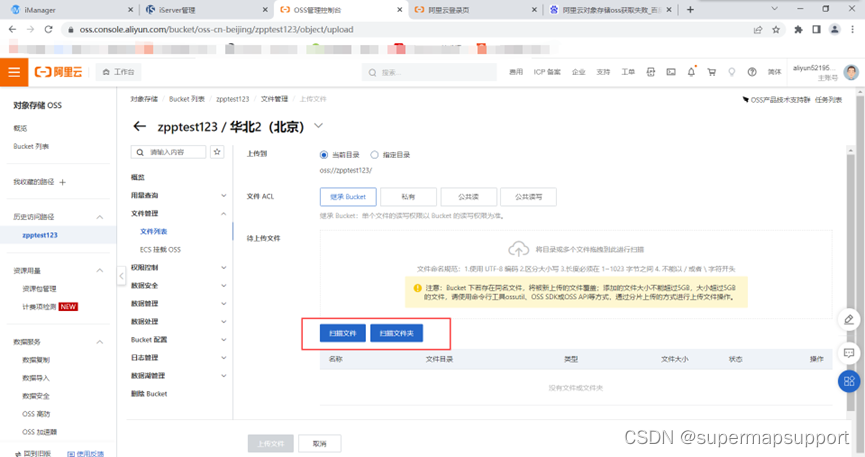
Task: Click the 扫描文件夹 button
Action: pos(397,333)
